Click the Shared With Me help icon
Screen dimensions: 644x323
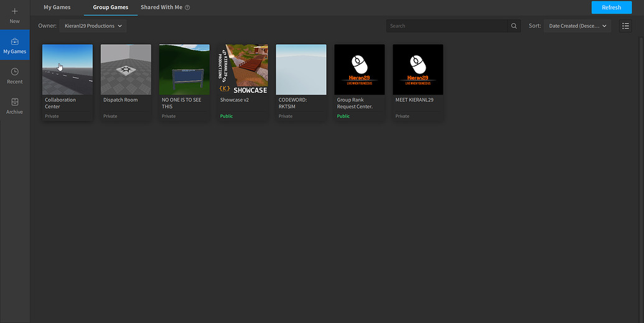coord(187,7)
